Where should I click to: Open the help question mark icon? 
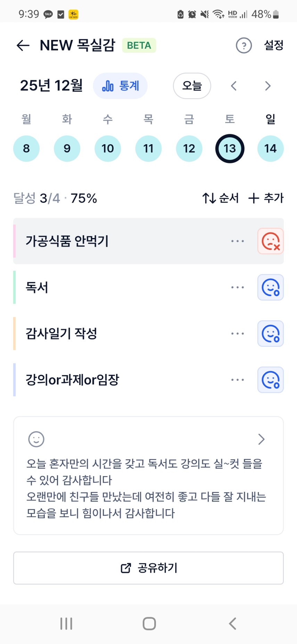(244, 46)
